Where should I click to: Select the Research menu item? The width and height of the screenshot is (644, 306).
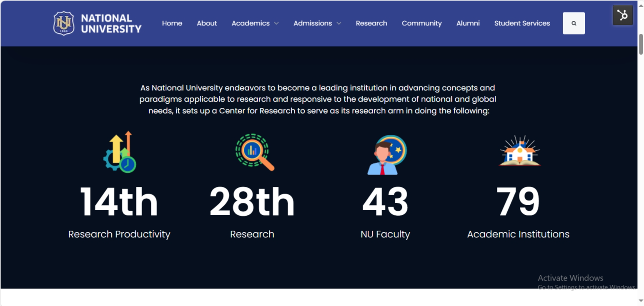(371, 23)
